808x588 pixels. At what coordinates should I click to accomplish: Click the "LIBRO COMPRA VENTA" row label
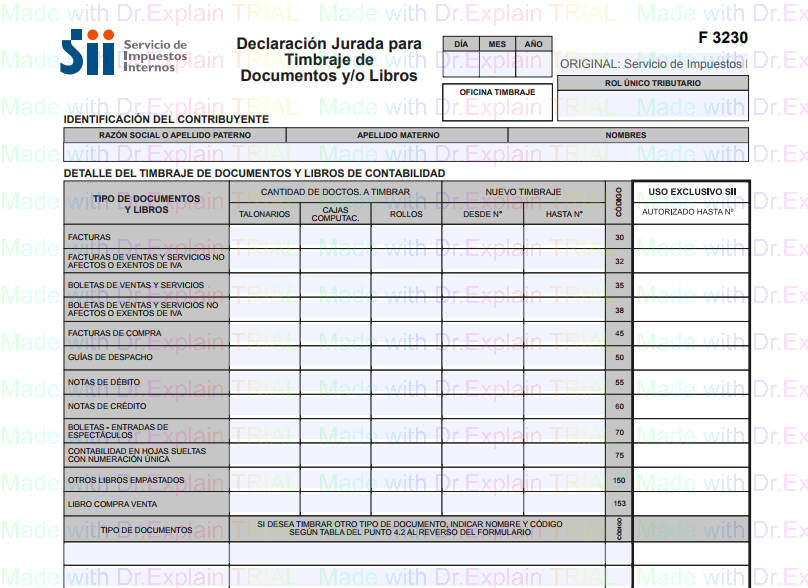point(112,504)
